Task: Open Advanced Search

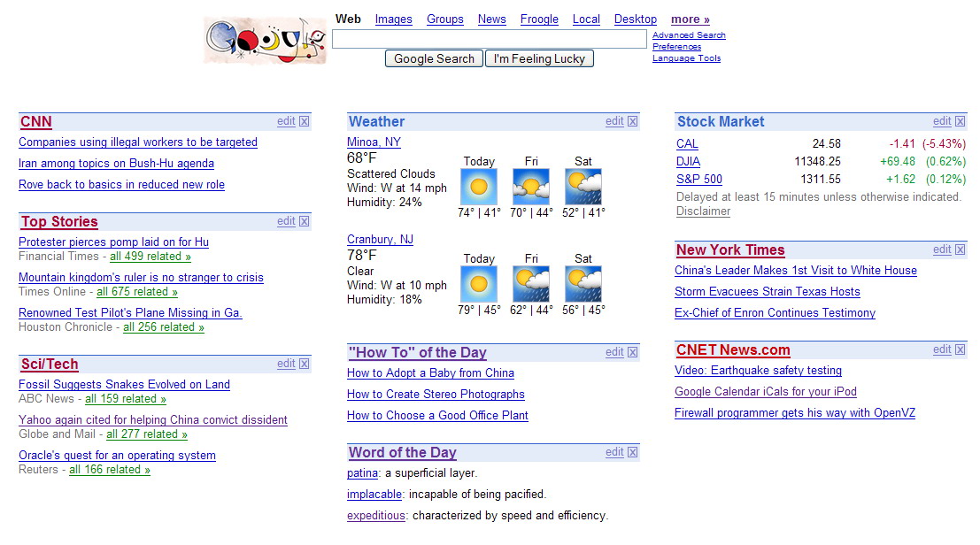Action: coord(689,35)
